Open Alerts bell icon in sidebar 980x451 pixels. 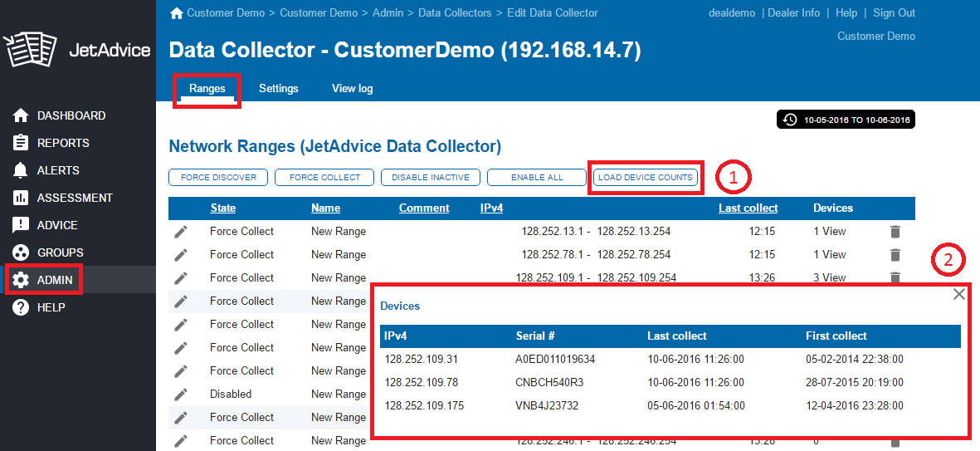[x=22, y=170]
